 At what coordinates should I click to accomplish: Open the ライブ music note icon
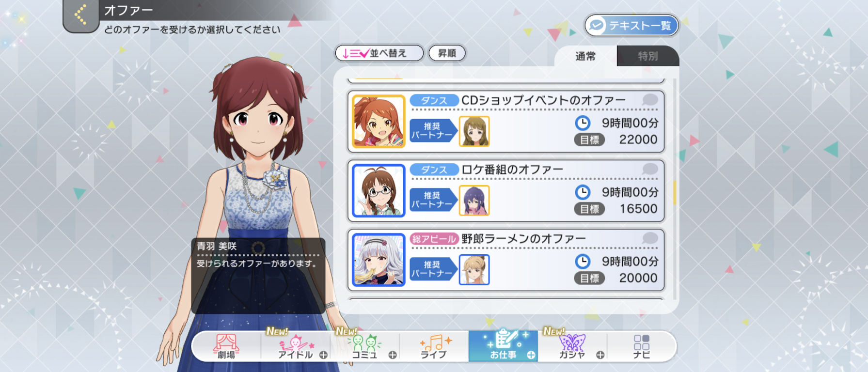(435, 347)
